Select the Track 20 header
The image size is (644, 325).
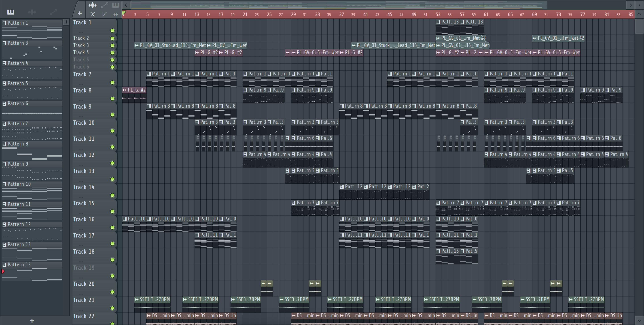95,288
